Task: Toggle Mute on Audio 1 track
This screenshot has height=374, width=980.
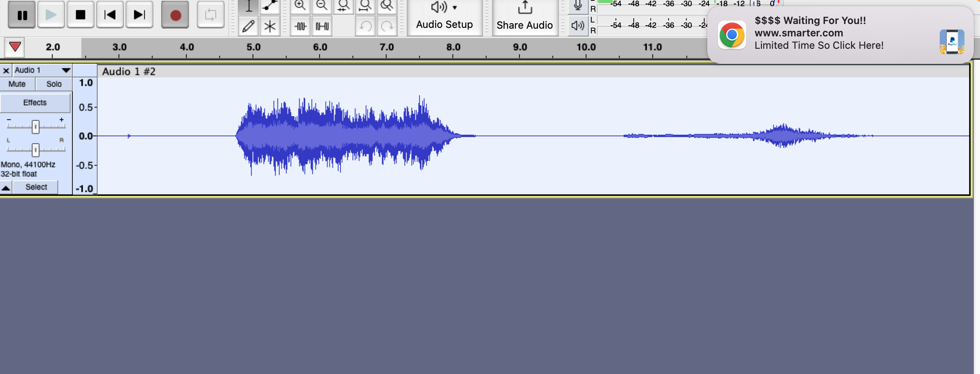Action: coord(17,84)
